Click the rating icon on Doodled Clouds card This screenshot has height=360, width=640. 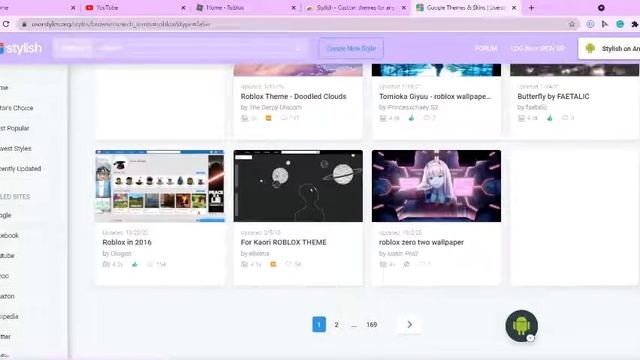point(268,118)
